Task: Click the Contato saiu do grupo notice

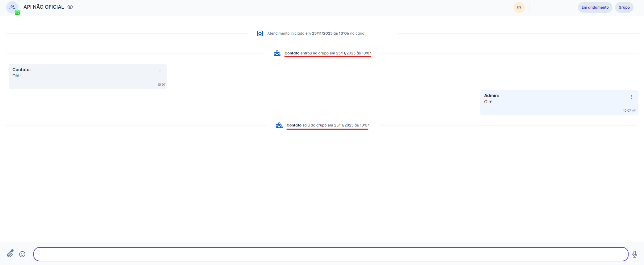Action: 327,125
